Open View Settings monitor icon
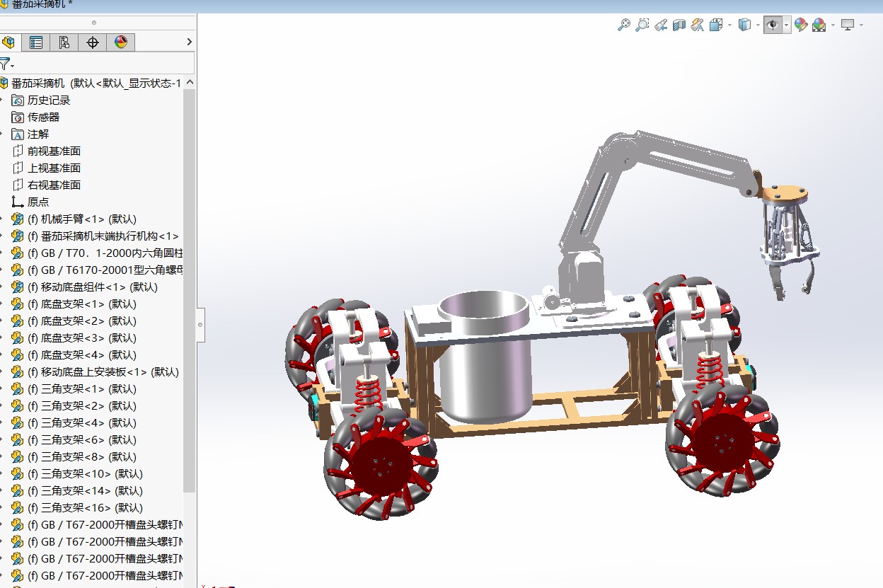 pos(848,25)
